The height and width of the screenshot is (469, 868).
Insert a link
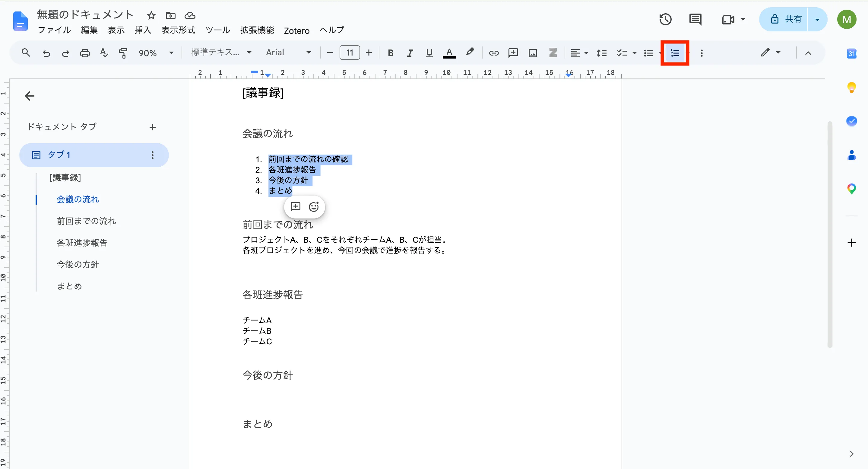[x=494, y=53]
